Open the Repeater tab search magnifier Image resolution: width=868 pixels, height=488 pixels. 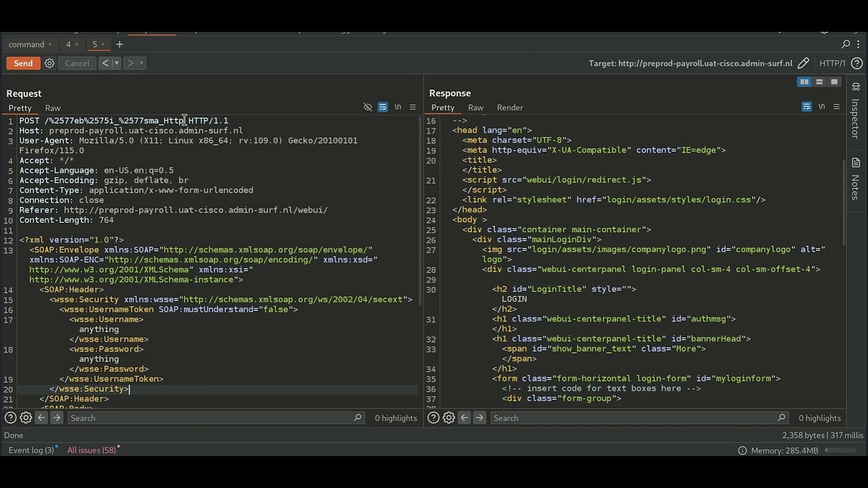point(846,44)
